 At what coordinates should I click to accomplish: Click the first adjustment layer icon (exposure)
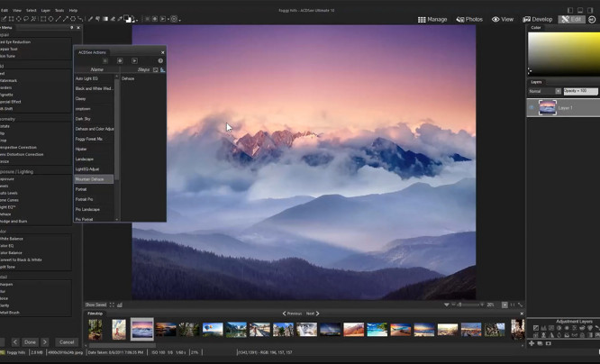tap(536, 328)
